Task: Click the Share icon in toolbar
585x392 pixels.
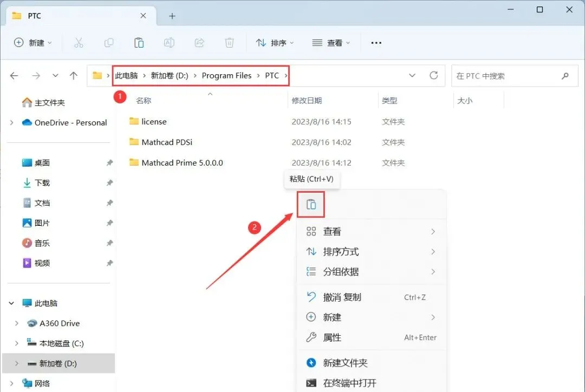Action: 199,43
